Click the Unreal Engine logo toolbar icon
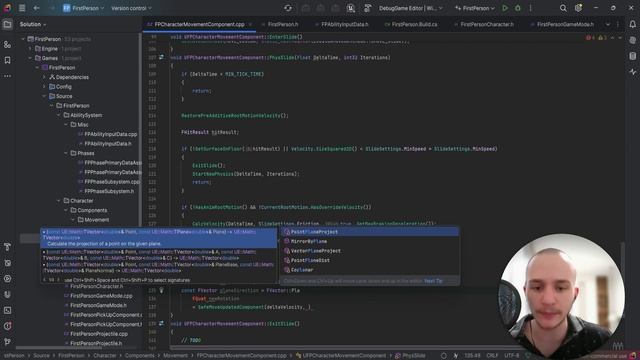The height and width of the screenshot is (360, 640). click(x=351, y=8)
